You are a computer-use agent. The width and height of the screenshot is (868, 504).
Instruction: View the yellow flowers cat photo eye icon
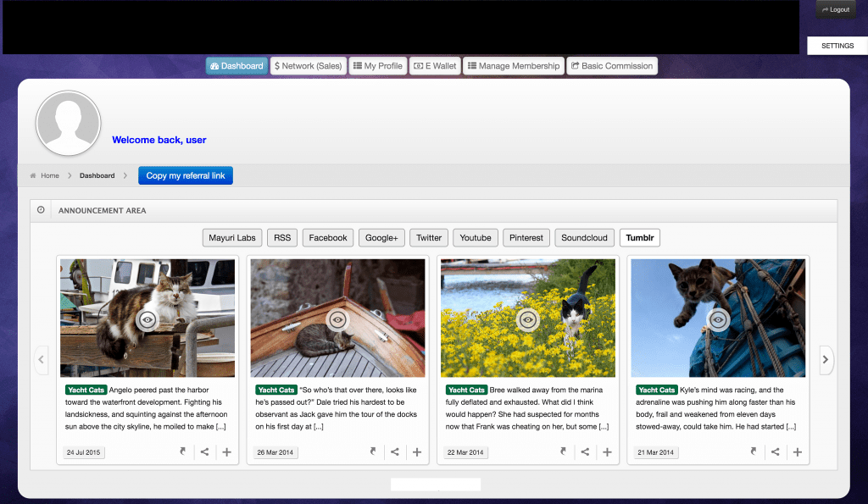click(527, 320)
